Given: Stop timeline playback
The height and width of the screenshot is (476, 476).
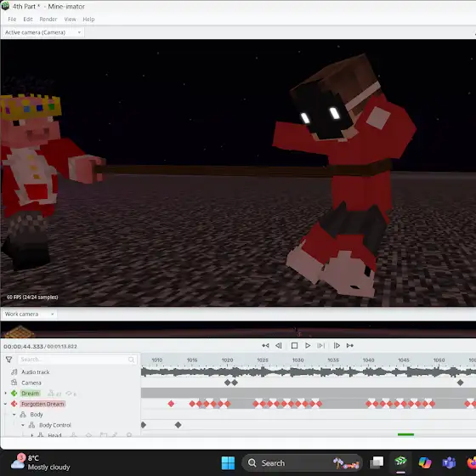Looking at the screenshot, I should click(x=294, y=345).
